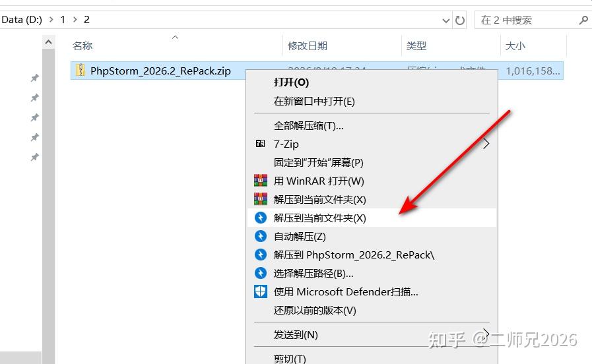Click the 7-Zip icon in context menu
This screenshot has width=592, height=364.
pos(260,144)
